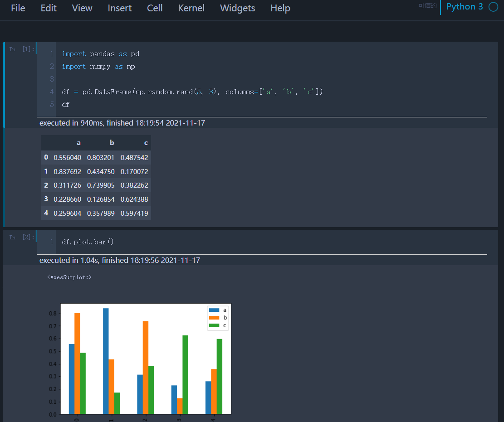
Task: Click the blue legend swatch for a
Action: click(214, 310)
